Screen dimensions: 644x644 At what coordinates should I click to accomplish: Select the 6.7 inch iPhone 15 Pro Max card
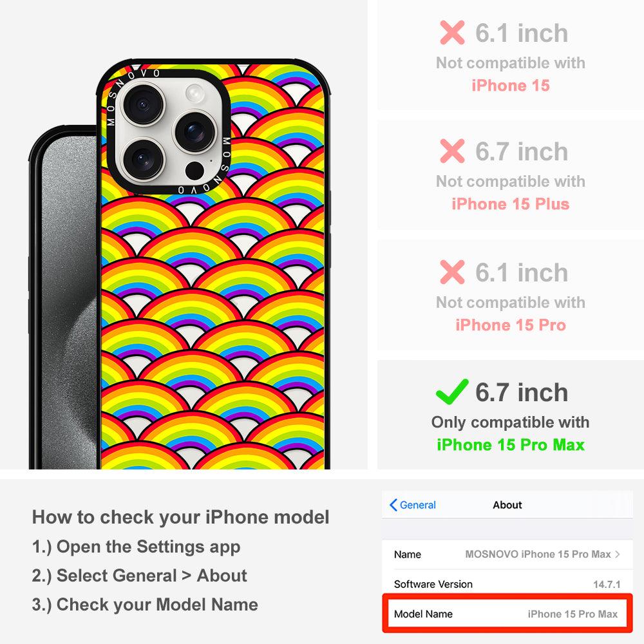coord(511,415)
